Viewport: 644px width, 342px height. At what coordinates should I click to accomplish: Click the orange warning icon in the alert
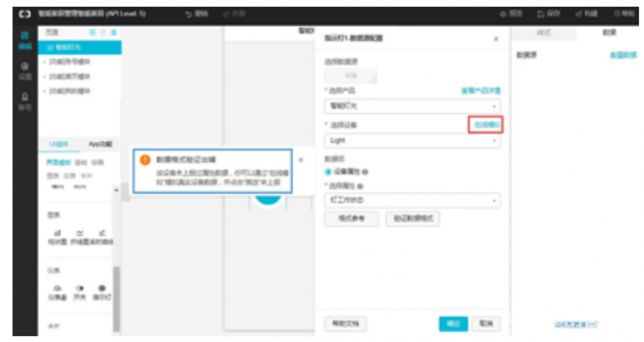145,160
